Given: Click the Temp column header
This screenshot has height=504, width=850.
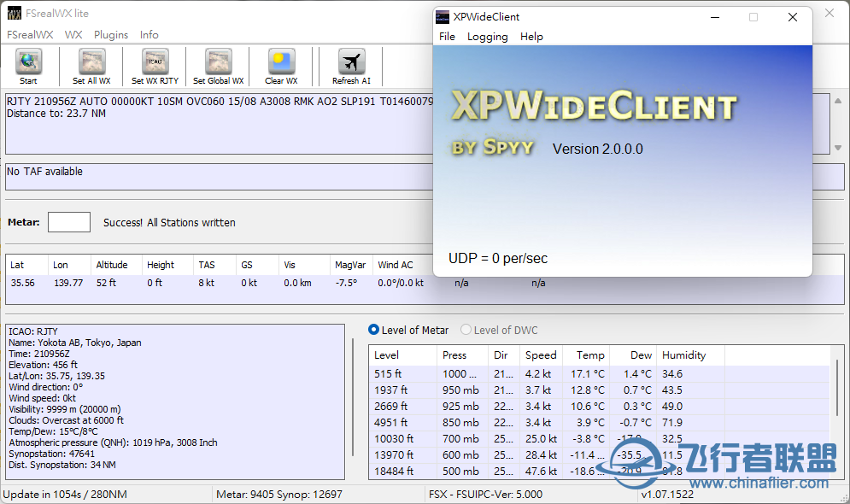Looking at the screenshot, I should pyautogui.click(x=587, y=355).
